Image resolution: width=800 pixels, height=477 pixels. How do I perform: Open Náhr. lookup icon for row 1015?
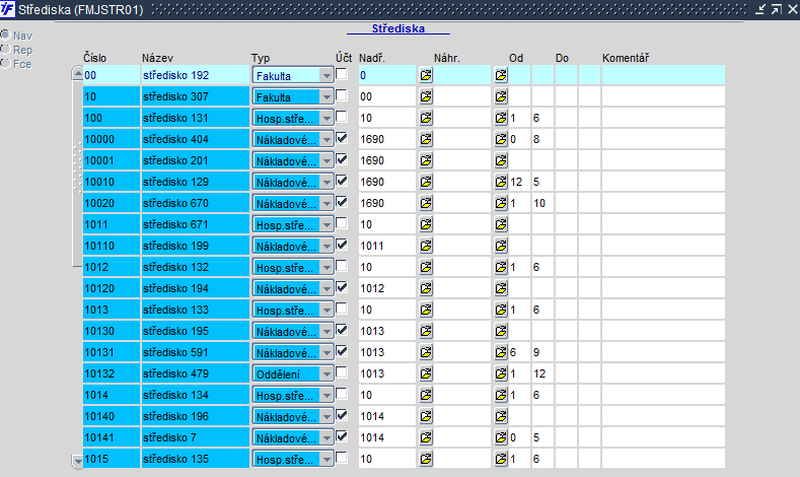pos(501,459)
